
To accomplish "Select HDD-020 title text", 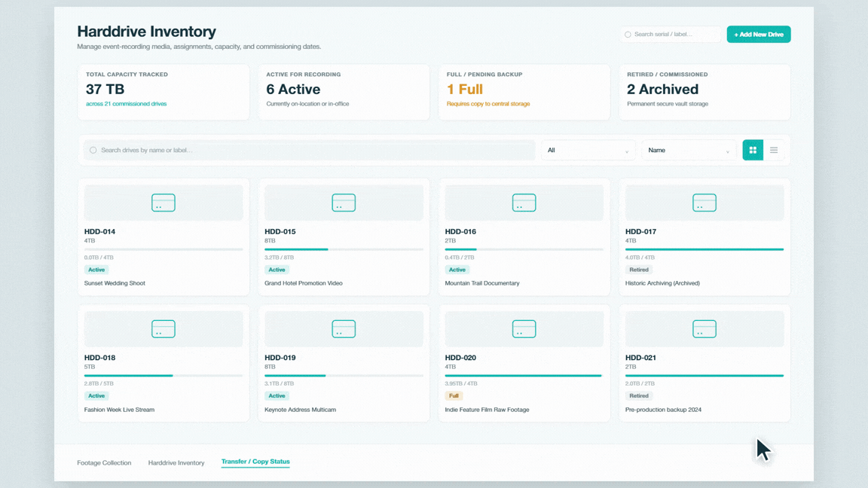I will click(x=460, y=358).
